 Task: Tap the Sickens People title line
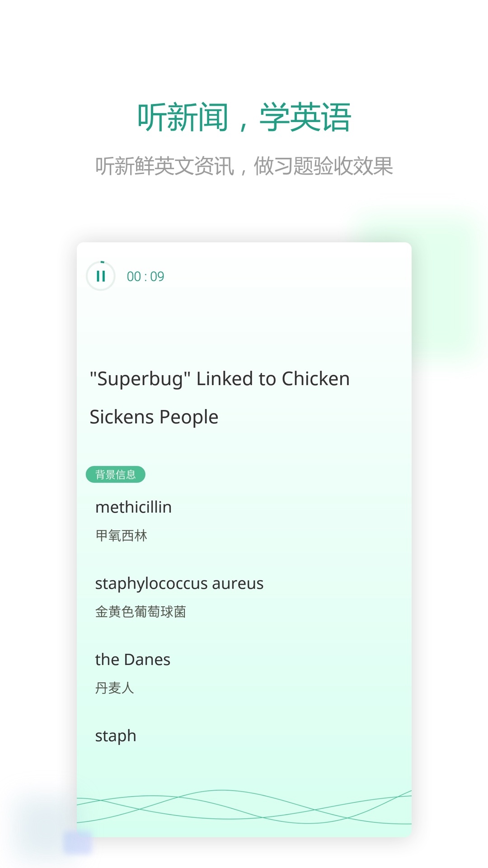click(154, 417)
